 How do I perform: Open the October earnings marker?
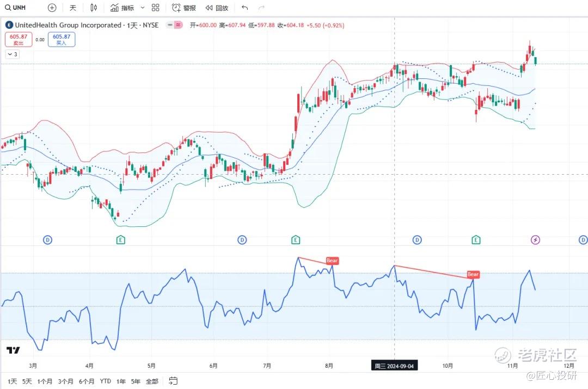tap(476, 240)
